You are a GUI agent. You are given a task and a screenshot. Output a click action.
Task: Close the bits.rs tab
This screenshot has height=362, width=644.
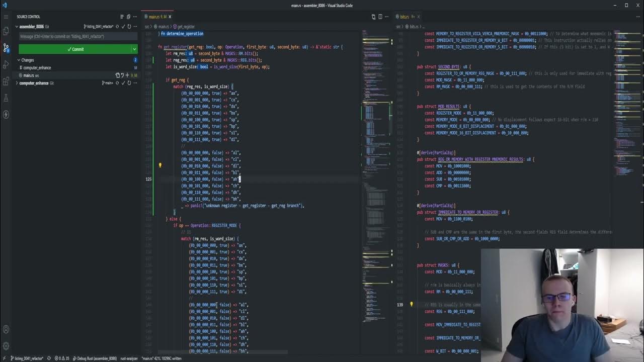point(419,17)
